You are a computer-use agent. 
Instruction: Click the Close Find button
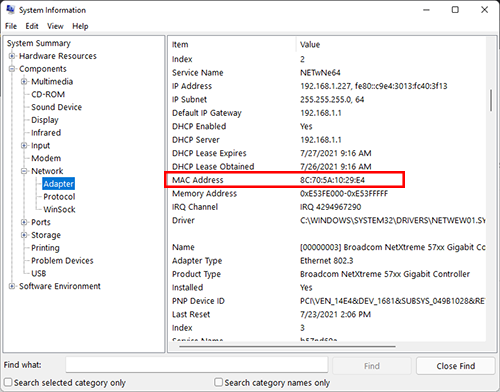456,366
